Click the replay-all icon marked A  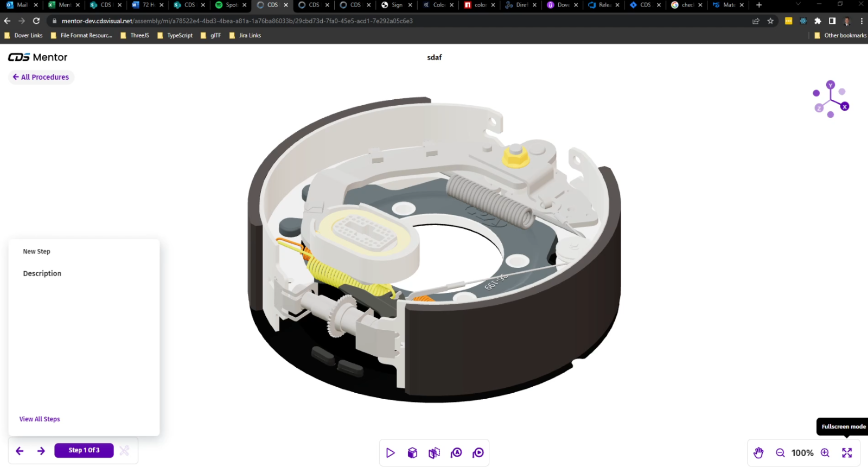tap(456, 453)
